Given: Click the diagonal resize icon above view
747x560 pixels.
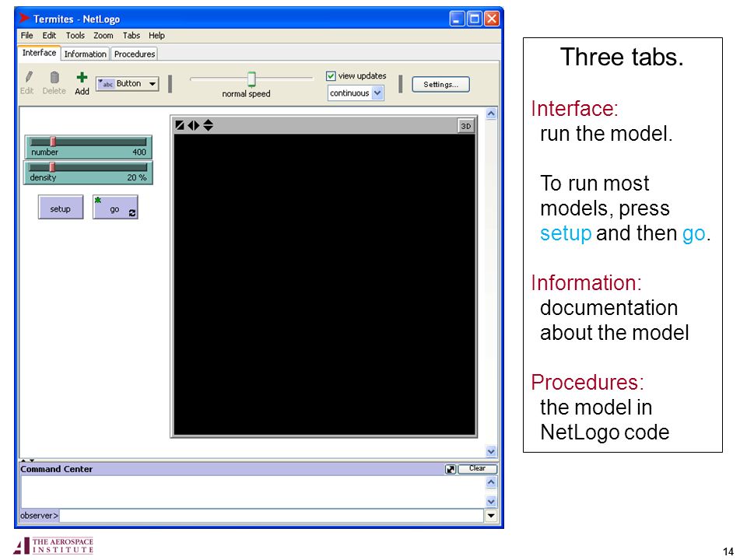Looking at the screenshot, I should coord(180,125).
